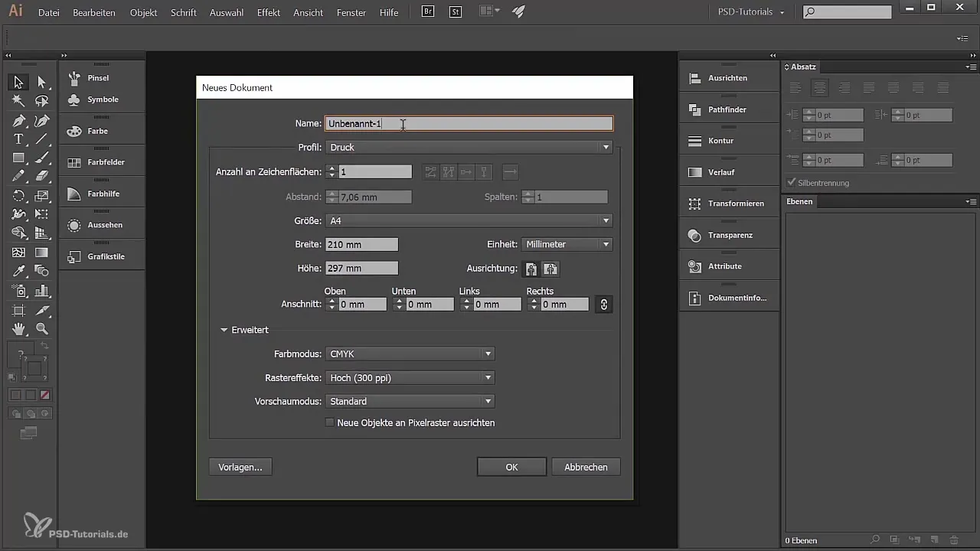Open the Rastereffekte dropdown
Image resolution: width=980 pixels, height=551 pixels.
tap(410, 378)
